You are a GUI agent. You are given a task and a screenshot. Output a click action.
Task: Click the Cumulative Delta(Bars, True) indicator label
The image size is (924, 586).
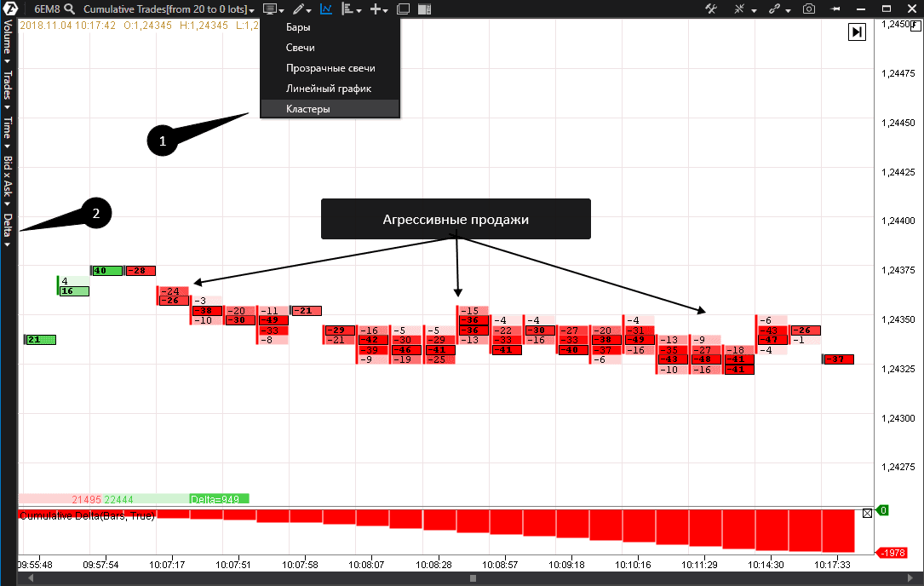[87, 516]
